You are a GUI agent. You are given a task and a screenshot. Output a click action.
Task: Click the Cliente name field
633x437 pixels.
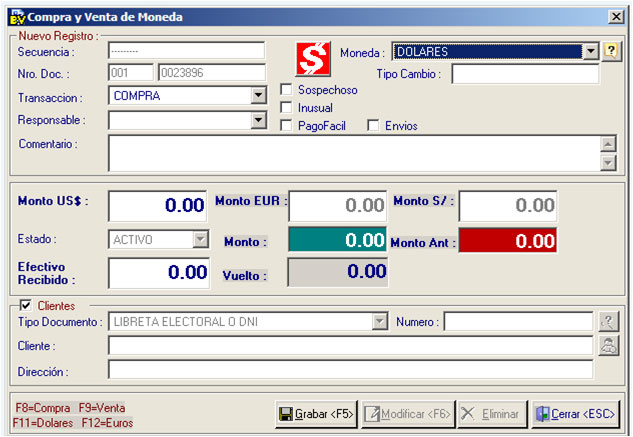[350, 346]
